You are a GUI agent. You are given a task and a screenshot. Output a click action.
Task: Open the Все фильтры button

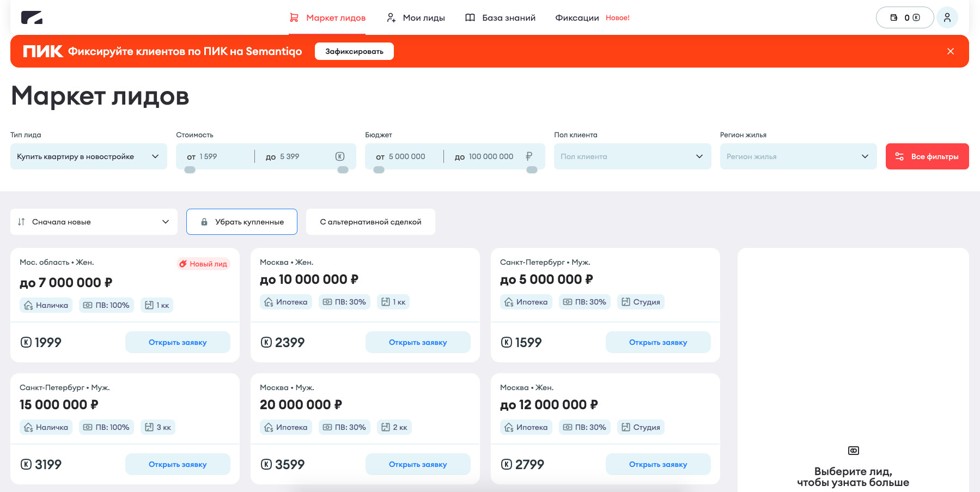[x=927, y=156]
